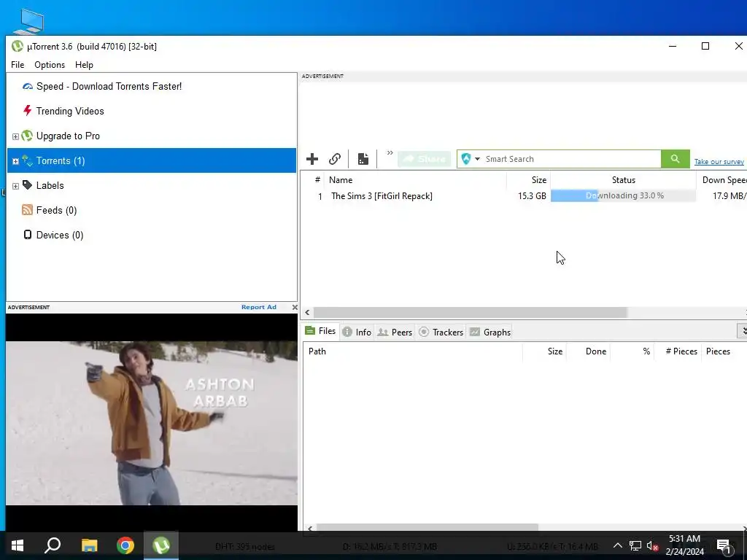
Task: Collapse the detail pane chevron button
Action: click(x=742, y=330)
